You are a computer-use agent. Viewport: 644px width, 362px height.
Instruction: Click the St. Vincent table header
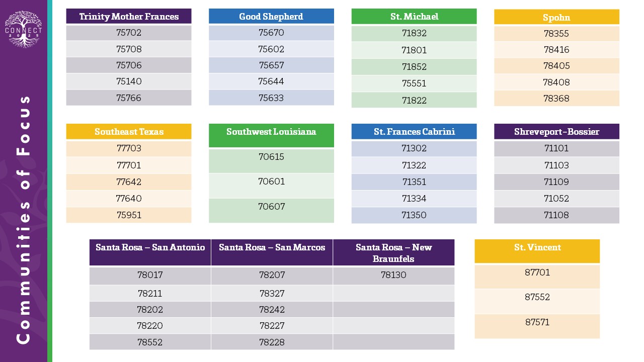537,247
